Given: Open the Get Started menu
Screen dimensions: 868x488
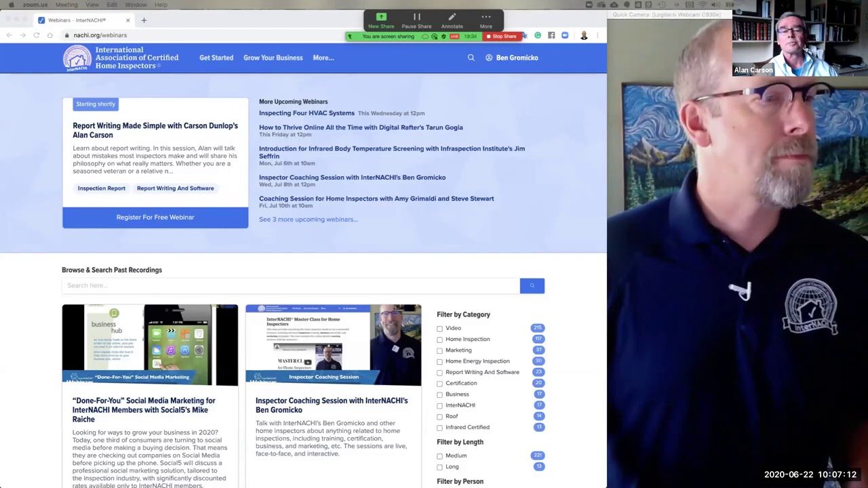Looking at the screenshot, I should (216, 58).
